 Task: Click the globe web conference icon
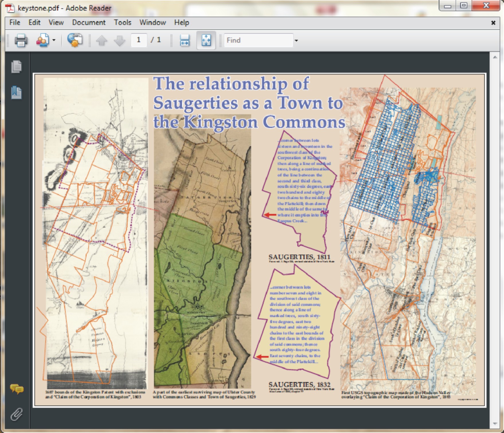click(x=75, y=40)
